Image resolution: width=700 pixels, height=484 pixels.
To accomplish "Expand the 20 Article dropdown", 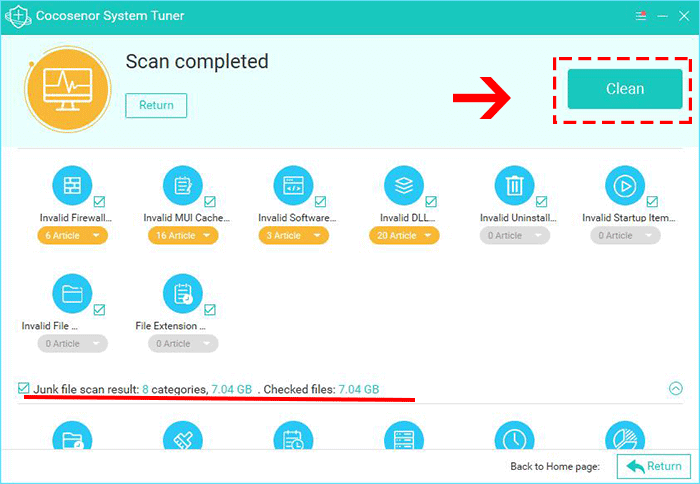I will (404, 235).
